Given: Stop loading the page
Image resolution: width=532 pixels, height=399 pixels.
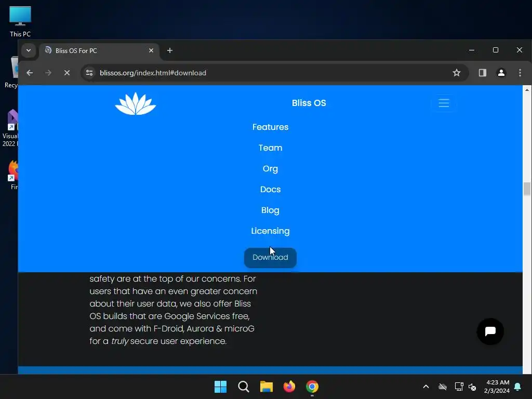Looking at the screenshot, I should (x=67, y=73).
